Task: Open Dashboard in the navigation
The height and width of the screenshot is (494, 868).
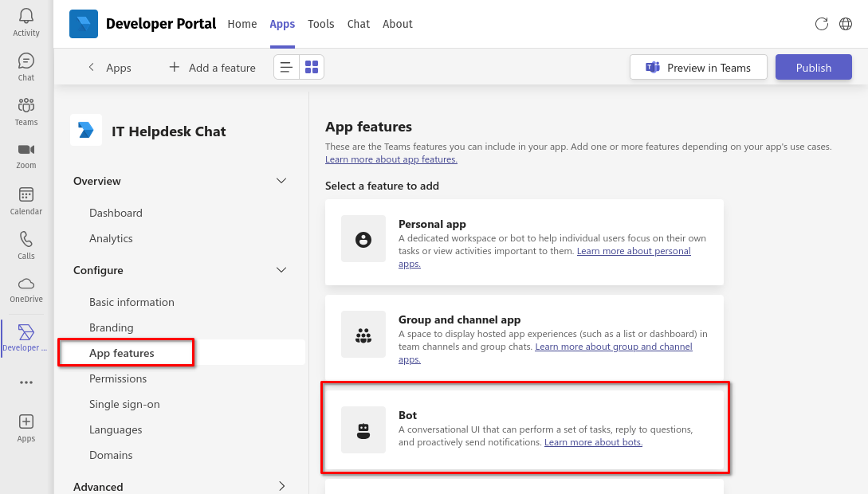Action: [116, 213]
